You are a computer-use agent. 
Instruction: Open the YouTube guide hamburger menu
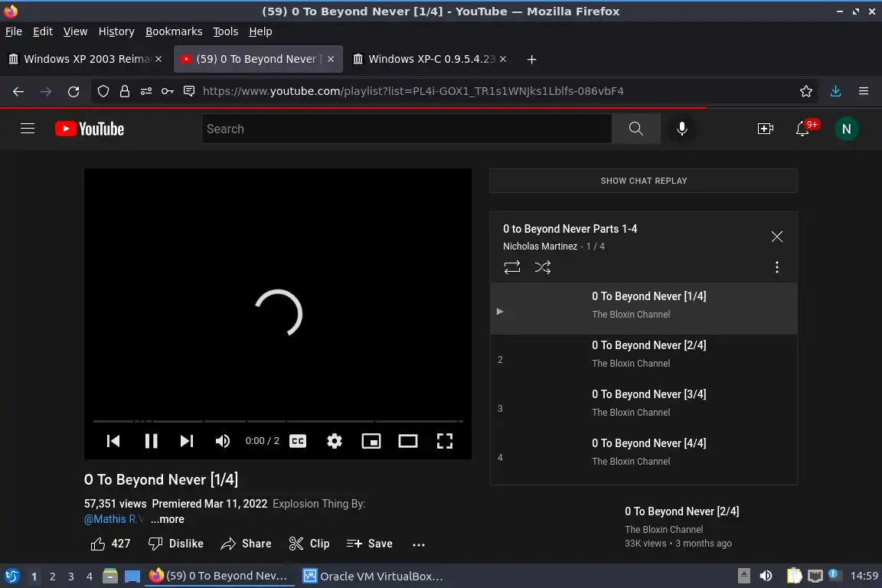[28, 129]
